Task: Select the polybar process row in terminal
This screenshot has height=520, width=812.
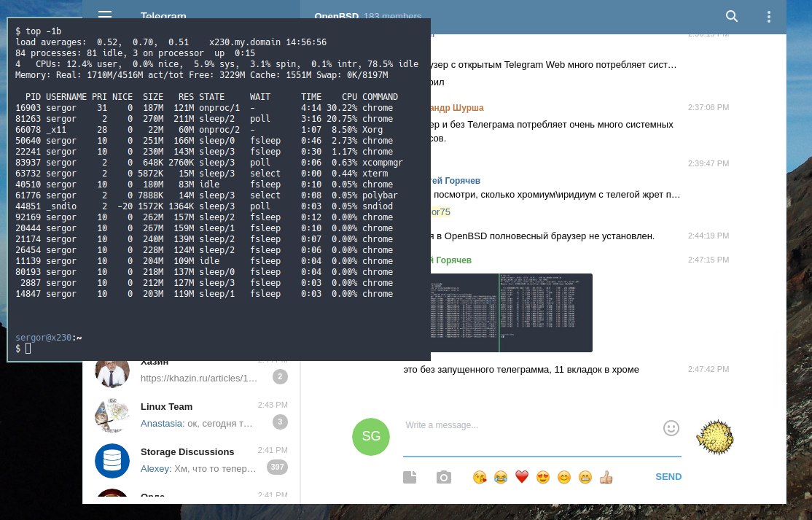Action: [206, 195]
